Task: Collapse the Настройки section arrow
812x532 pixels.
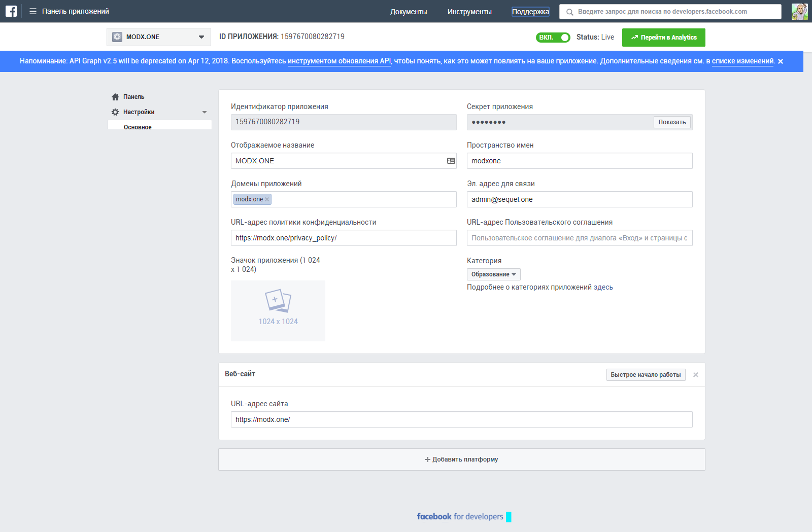Action: tap(205, 112)
